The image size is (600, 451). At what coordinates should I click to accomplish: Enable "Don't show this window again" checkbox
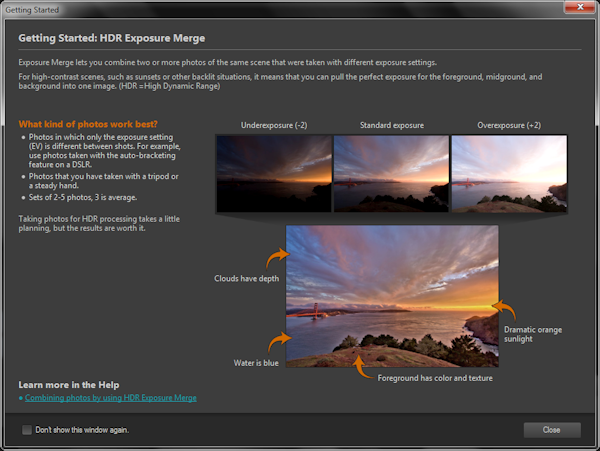(27, 430)
